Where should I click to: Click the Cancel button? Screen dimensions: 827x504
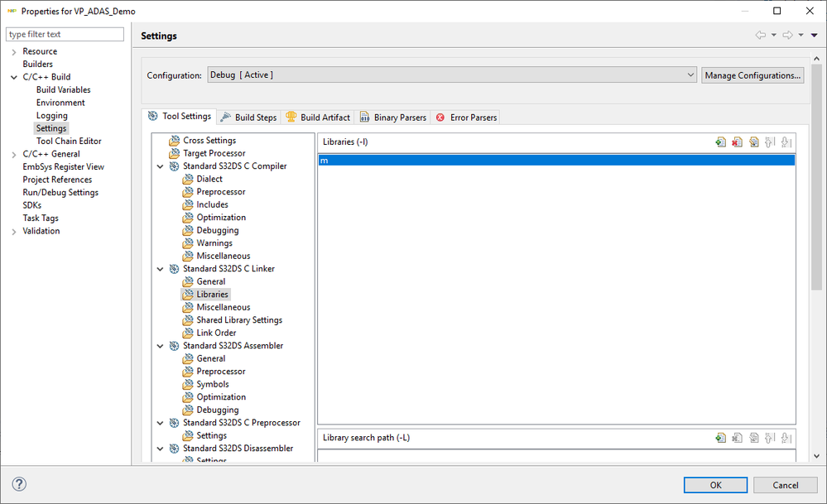[x=786, y=485]
